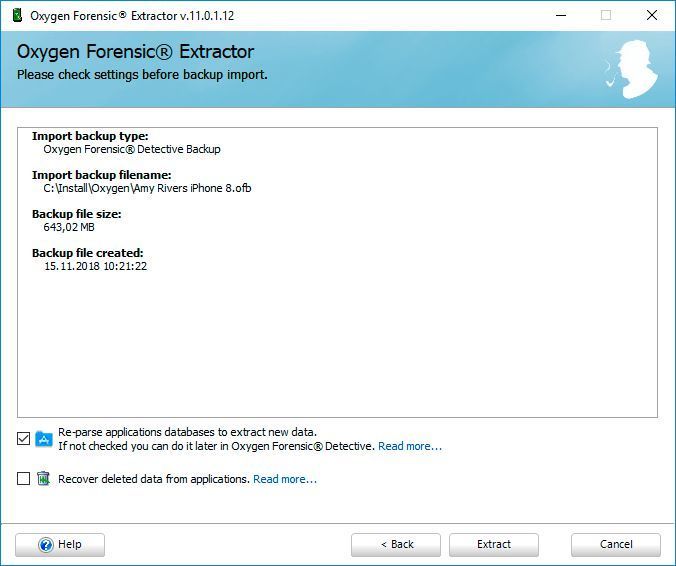The image size is (676, 566).
Task: Click the Oxygen Forensic® Detective Backup type value
Action: [132, 149]
